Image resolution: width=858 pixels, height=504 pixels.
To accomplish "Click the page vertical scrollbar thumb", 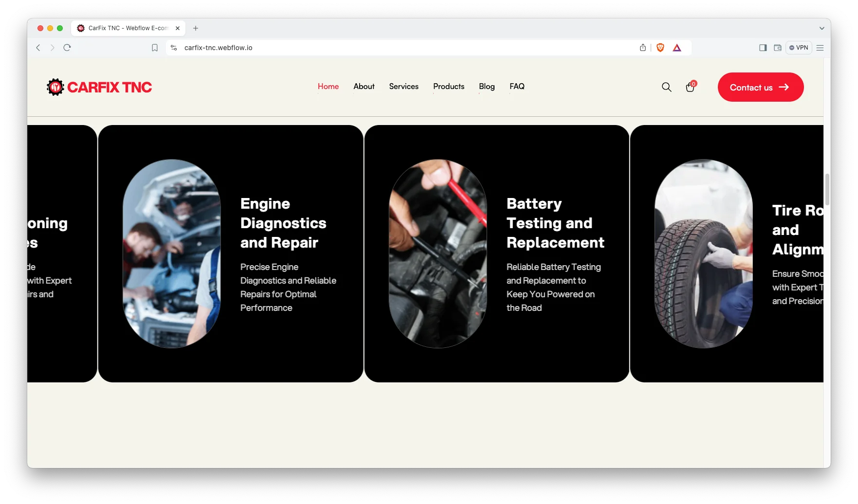I will pos(827,189).
